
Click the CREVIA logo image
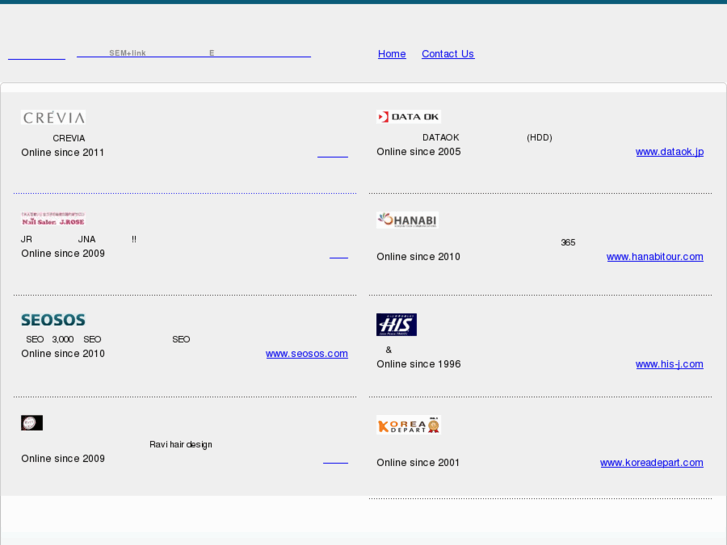53,117
